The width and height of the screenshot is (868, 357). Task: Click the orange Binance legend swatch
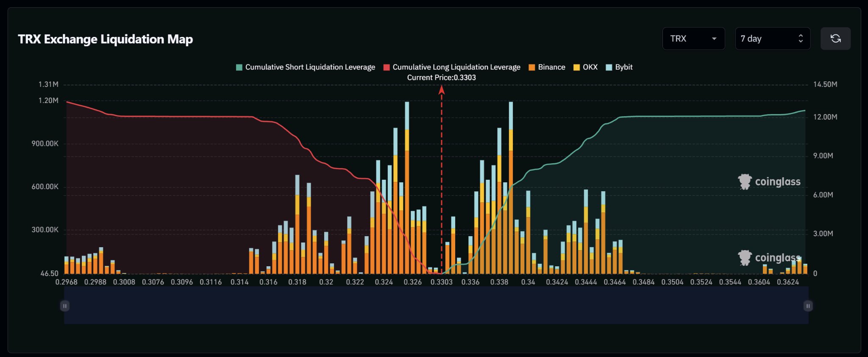pos(532,67)
